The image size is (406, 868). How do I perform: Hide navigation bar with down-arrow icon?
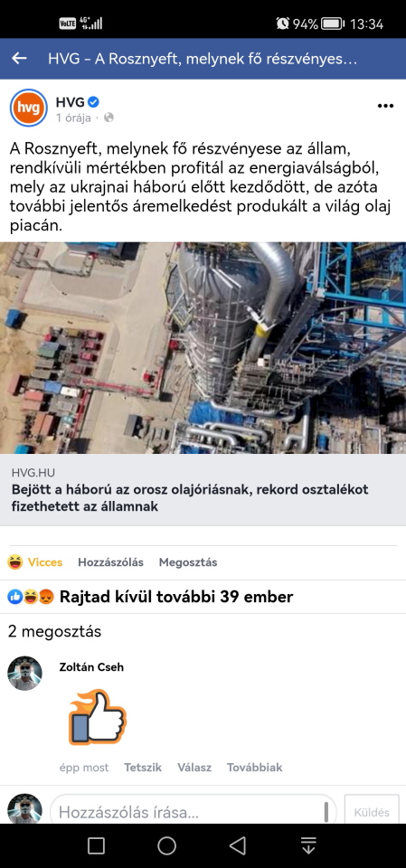308,845
